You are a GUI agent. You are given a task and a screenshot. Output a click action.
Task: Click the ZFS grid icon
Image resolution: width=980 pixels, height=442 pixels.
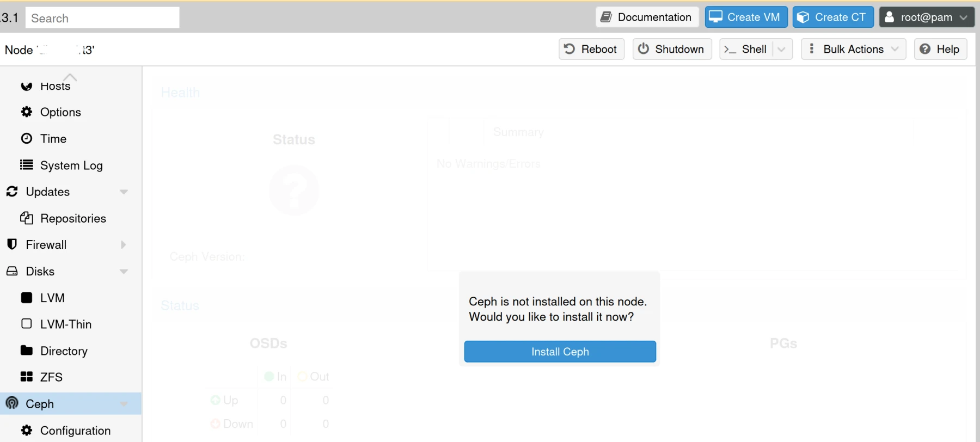tap(26, 377)
